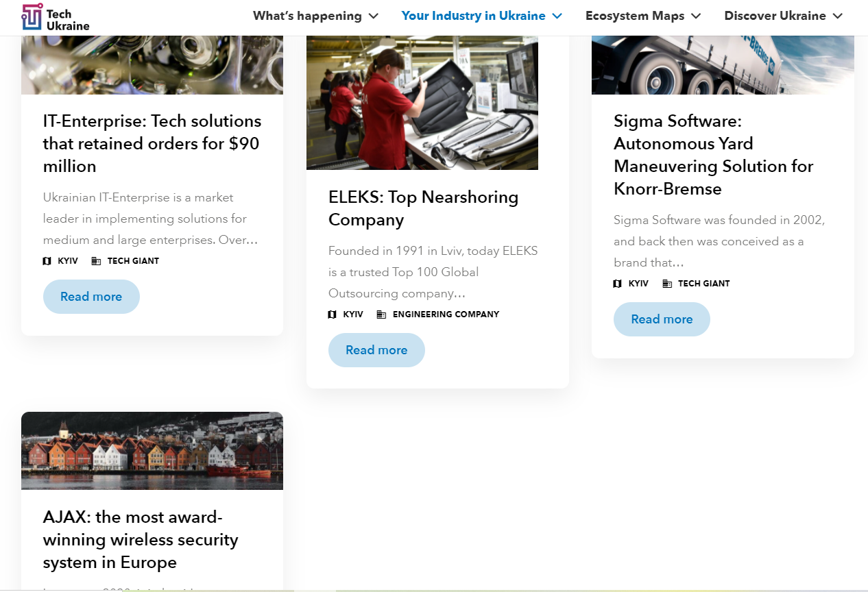Click the AJAX colorful harbor houses image

tap(152, 451)
